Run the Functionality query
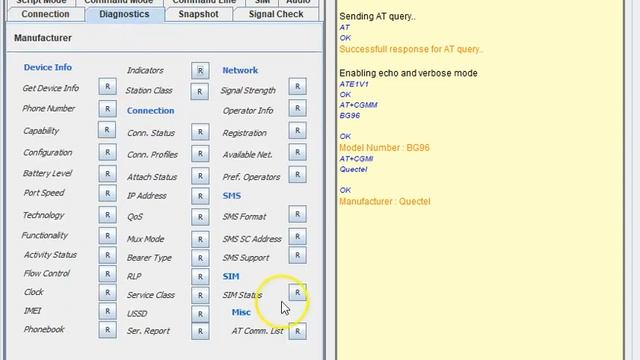 (107, 236)
